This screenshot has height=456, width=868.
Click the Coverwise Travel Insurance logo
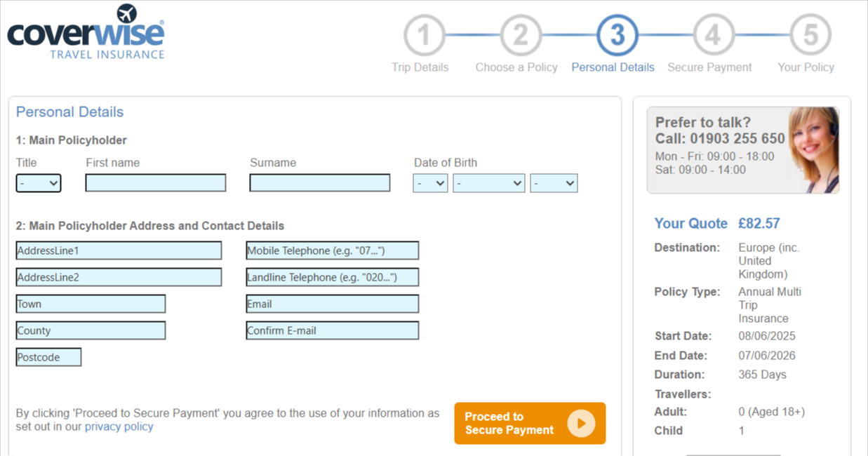[x=86, y=32]
